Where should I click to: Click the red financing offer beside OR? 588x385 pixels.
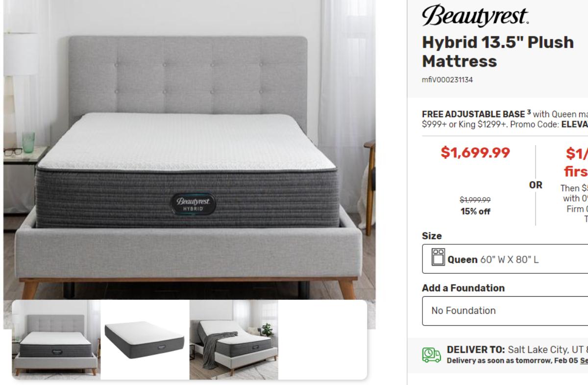[x=577, y=162]
